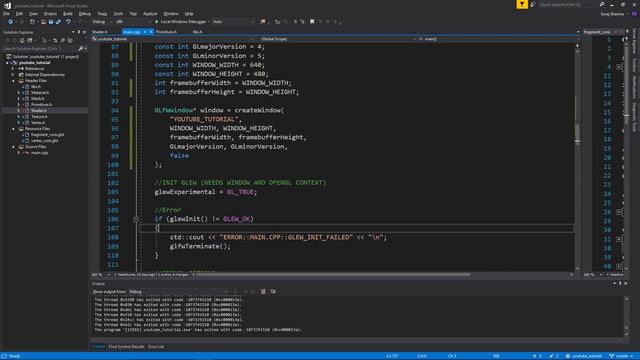Image resolution: width=640 pixels, height=360 pixels.
Task: Switch to Find Symbol Results tab
Action: (x=126, y=347)
